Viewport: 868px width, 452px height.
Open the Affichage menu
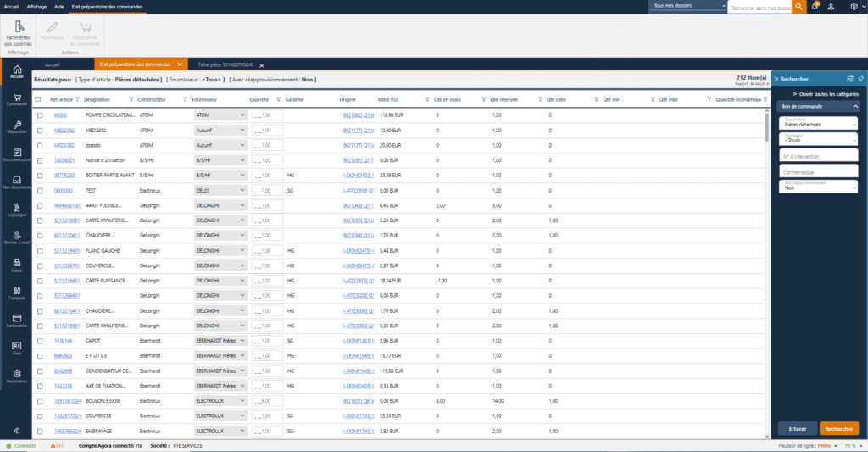click(x=36, y=6)
